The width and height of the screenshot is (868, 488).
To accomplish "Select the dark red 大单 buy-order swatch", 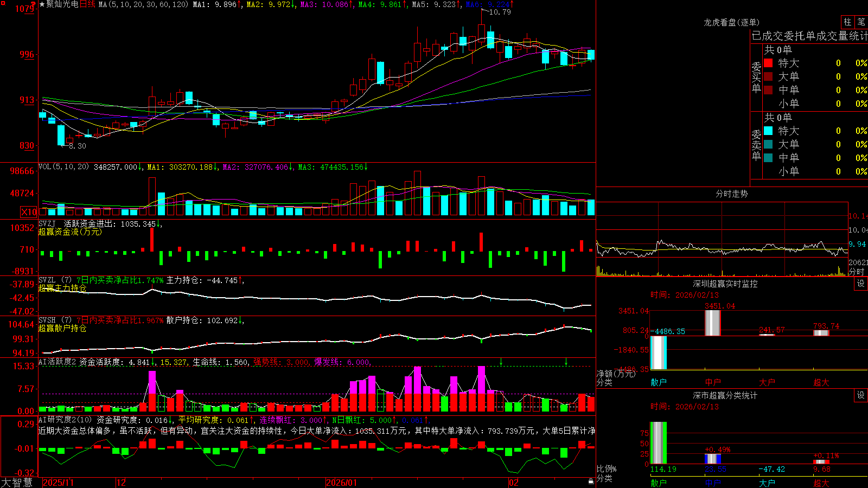I will click(x=768, y=76).
